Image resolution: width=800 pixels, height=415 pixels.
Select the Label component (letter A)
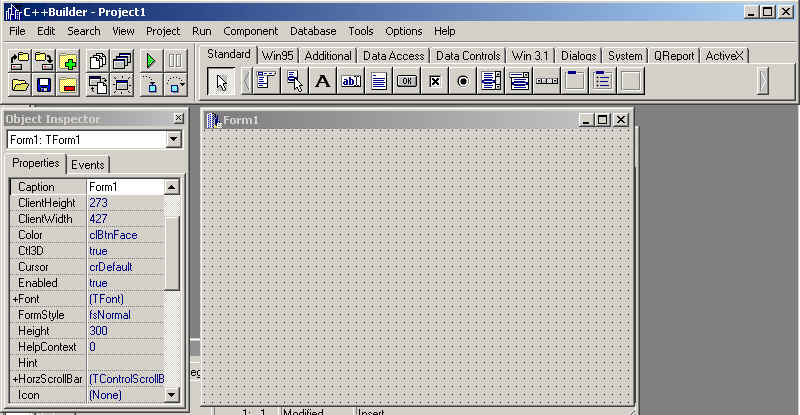tap(322, 81)
